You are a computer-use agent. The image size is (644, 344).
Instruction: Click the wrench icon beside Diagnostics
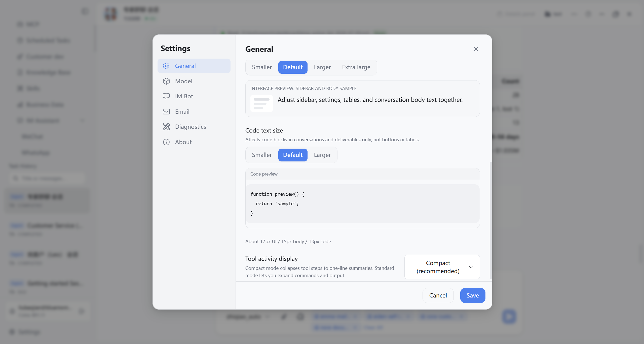point(166,127)
